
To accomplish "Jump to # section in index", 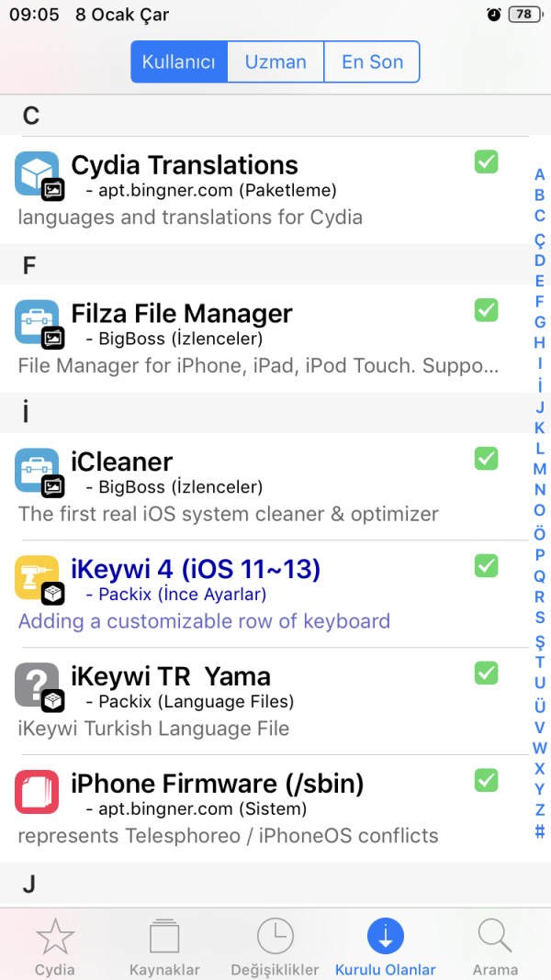I will point(540,832).
